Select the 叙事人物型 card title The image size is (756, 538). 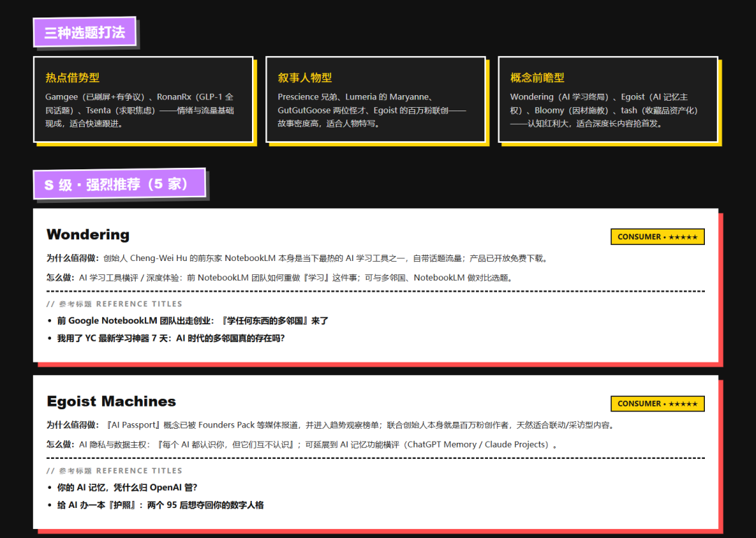tap(304, 78)
